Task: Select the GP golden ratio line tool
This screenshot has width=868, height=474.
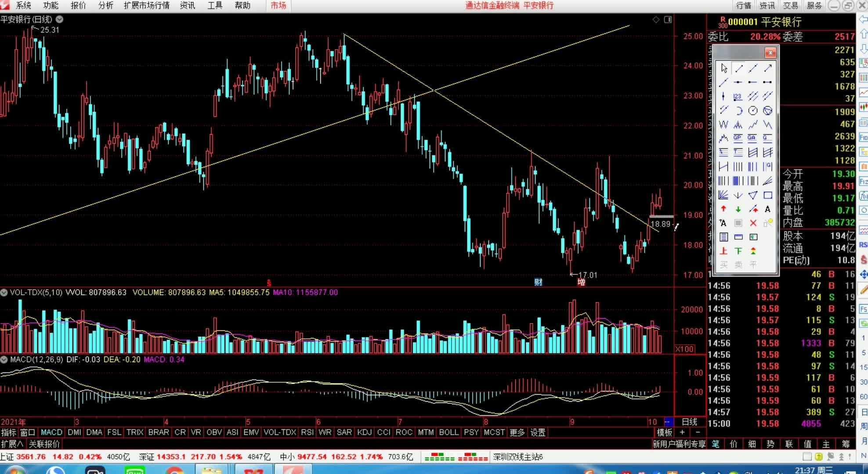Action: tap(738, 139)
